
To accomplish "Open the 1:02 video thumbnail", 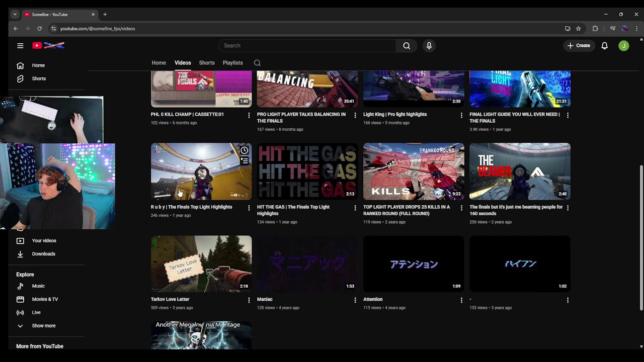I will pyautogui.click(x=520, y=264).
